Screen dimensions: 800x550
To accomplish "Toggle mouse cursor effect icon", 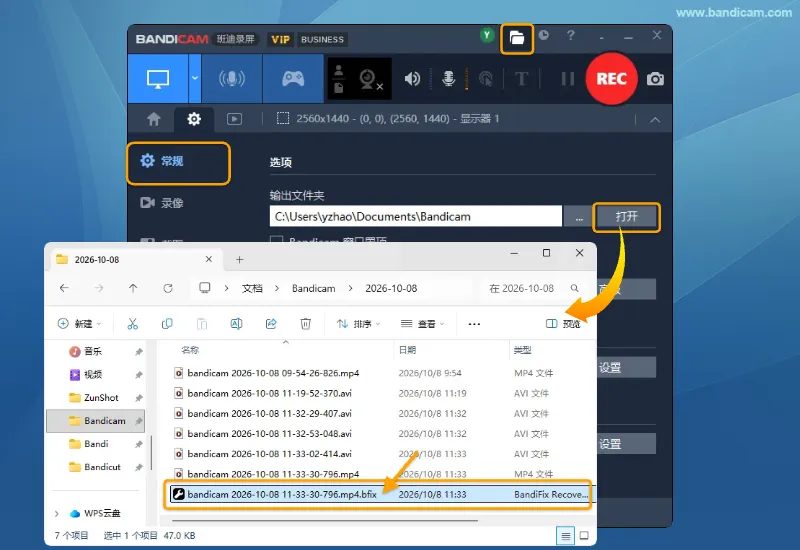I will pos(486,79).
